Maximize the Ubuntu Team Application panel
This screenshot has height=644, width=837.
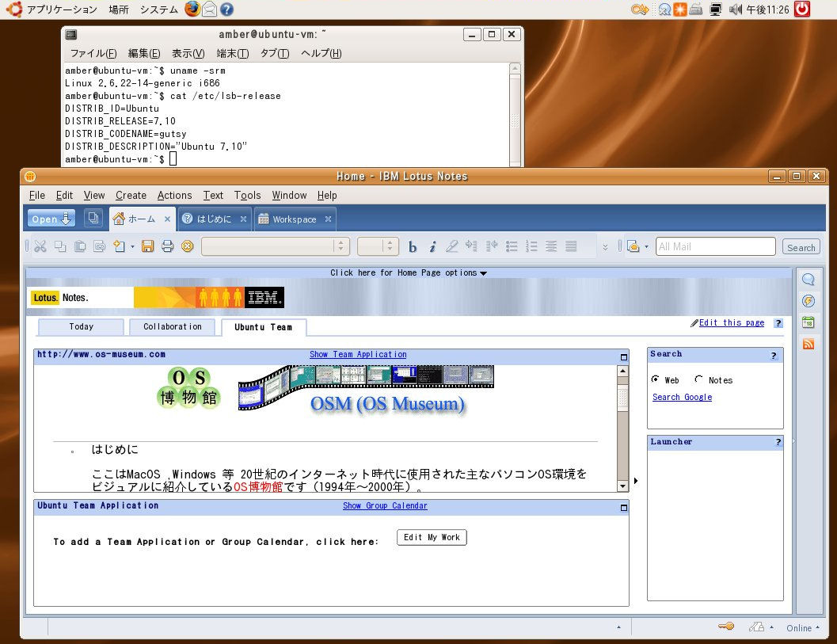point(623,508)
